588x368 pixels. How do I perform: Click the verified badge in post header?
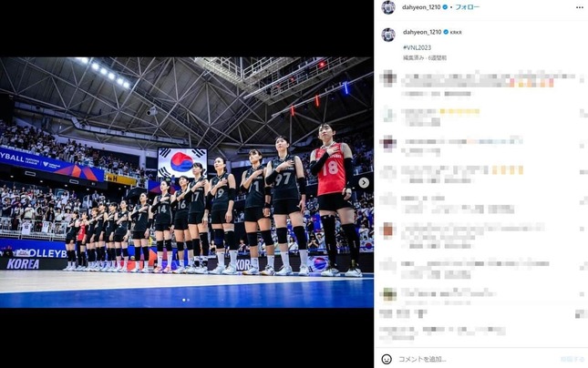[445, 6]
